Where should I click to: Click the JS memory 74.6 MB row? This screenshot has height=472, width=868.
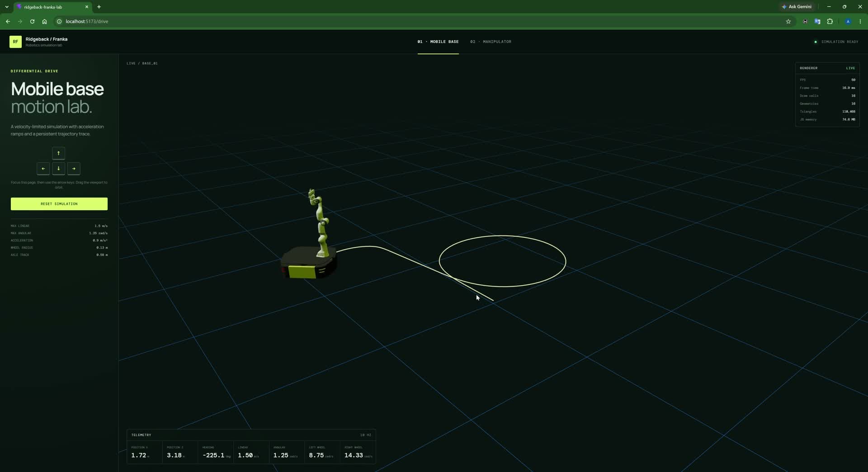(827, 119)
